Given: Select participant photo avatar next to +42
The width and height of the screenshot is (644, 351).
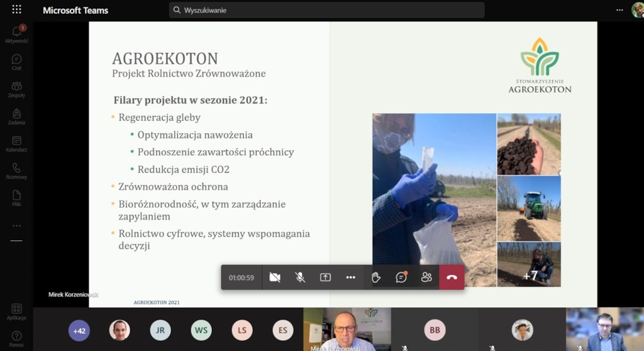Looking at the screenshot, I should [119, 330].
